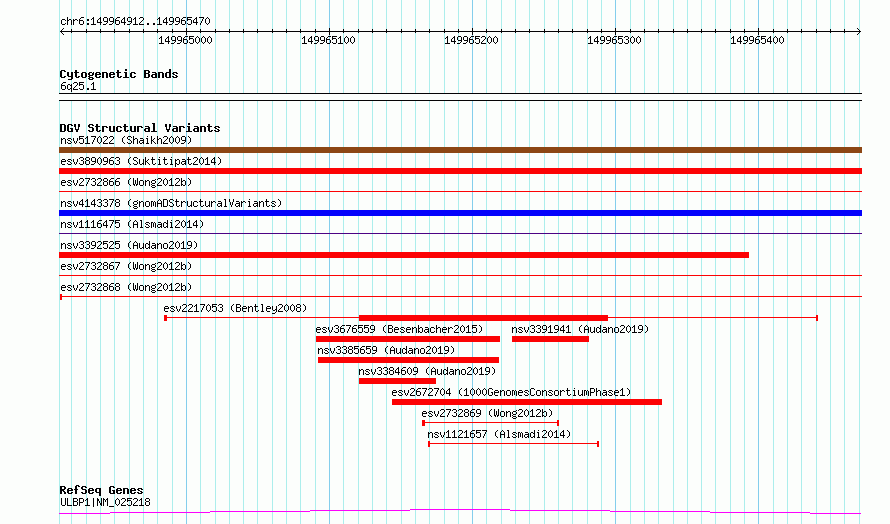The height and width of the screenshot is (524, 890).
Task: Open nsv3385659 (Audano2019) label
Action: [386, 350]
